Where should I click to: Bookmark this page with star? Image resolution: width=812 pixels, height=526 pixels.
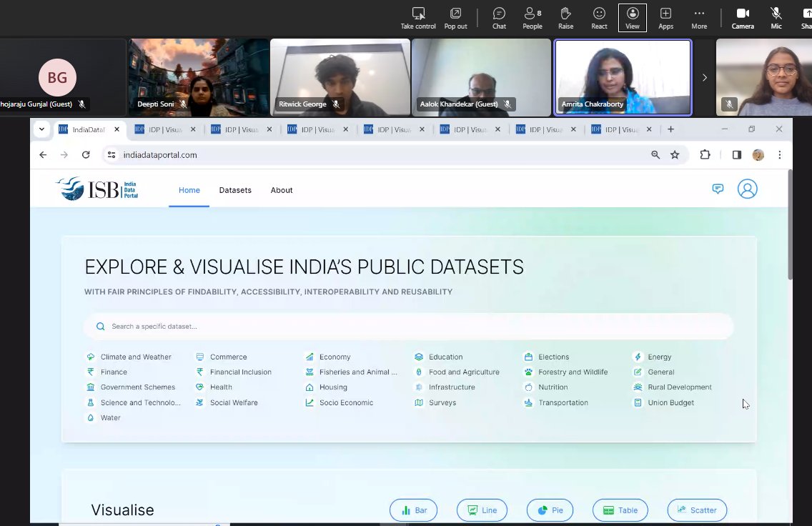(675, 155)
